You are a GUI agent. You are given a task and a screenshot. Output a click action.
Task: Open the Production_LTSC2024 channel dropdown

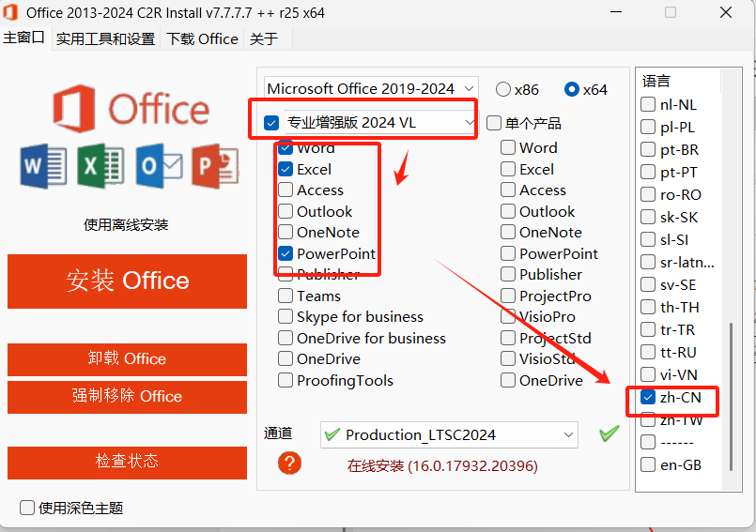pos(449,434)
